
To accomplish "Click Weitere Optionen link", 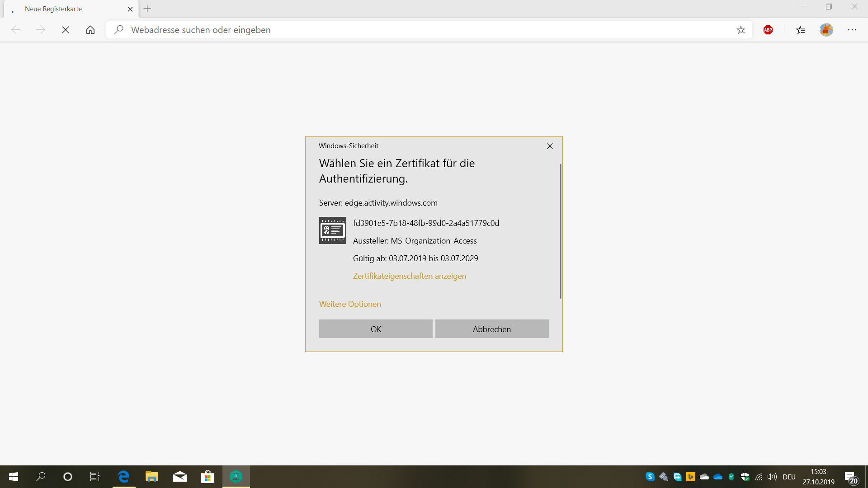I will click(350, 304).
